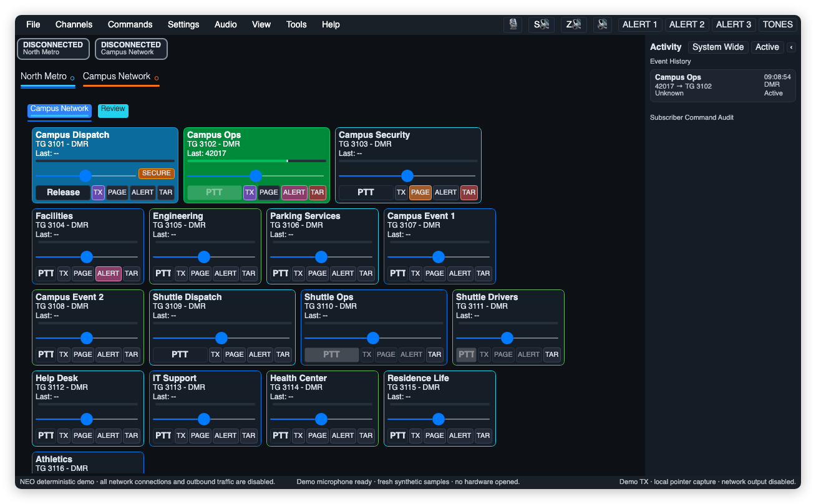The width and height of the screenshot is (816, 504).
Task: Toggle TX on the Campus Dispatch card
Action: 98,192
